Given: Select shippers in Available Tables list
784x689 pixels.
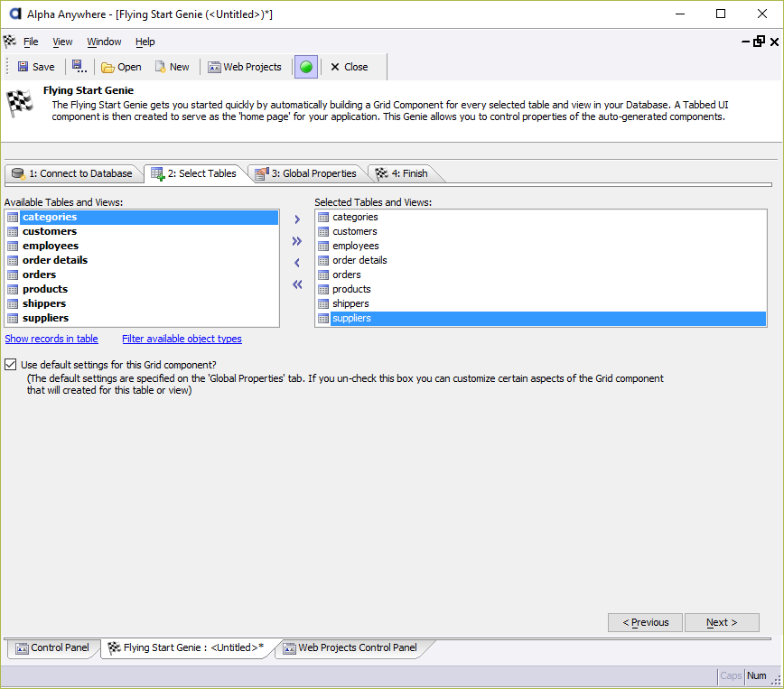Looking at the screenshot, I should pyautogui.click(x=142, y=304).
